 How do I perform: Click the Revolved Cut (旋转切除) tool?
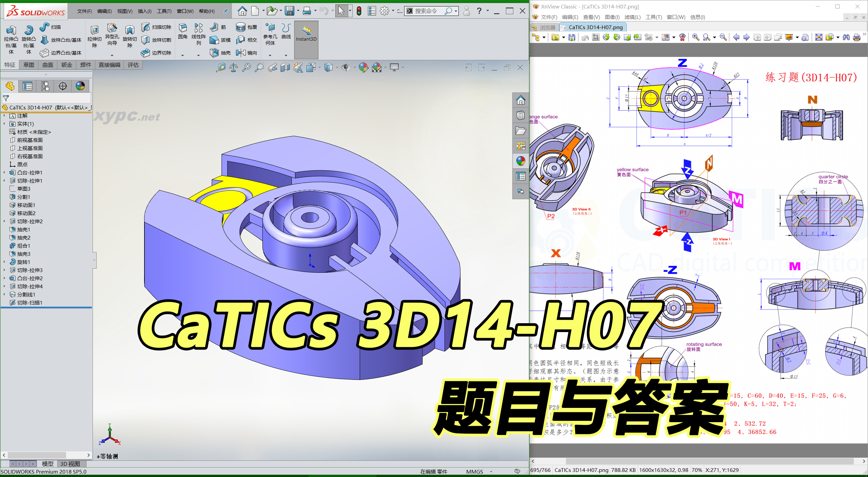click(x=130, y=37)
